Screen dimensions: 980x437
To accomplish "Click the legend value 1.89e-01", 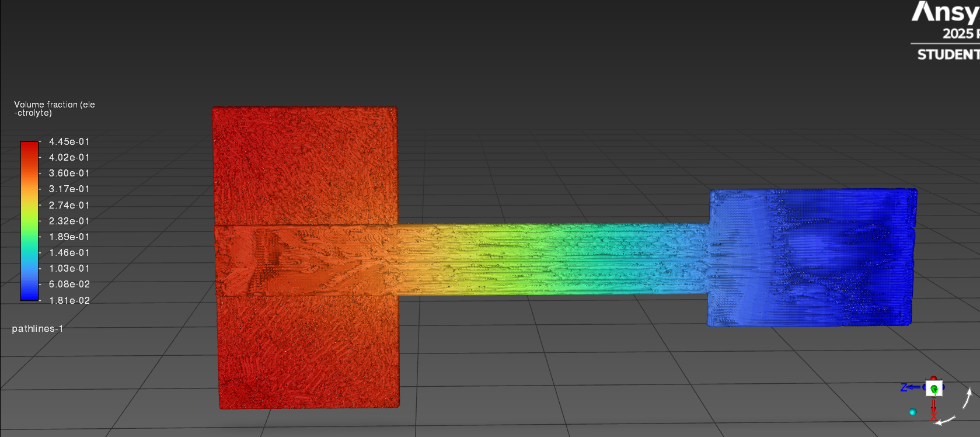I will (x=69, y=237).
